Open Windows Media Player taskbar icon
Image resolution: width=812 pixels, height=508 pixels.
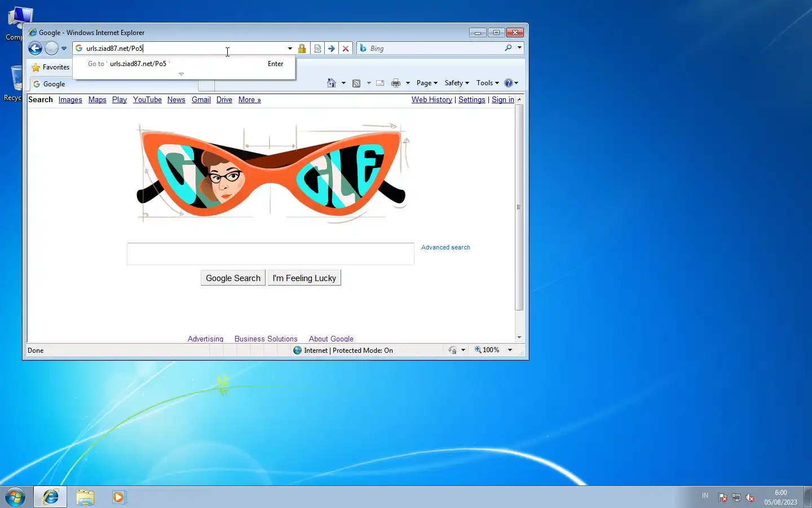coord(119,497)
